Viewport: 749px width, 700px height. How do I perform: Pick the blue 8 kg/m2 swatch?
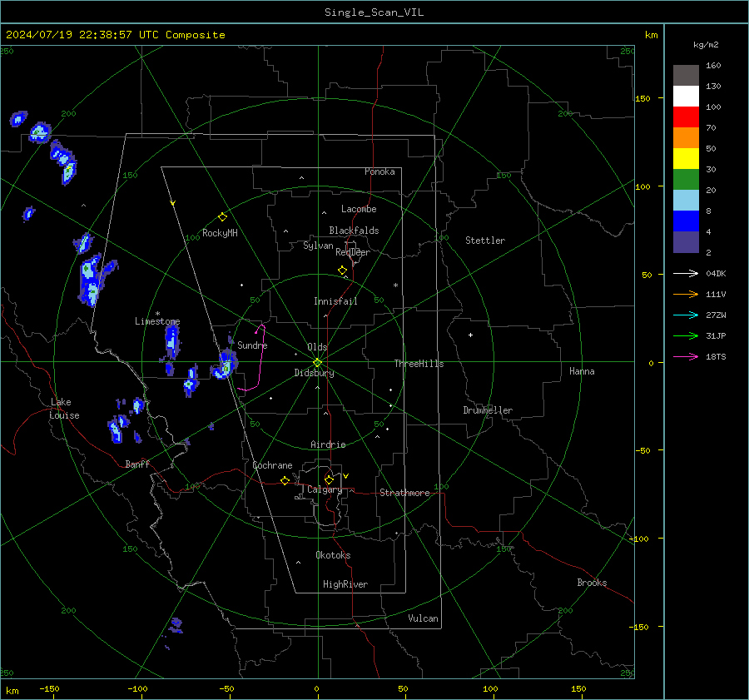686,221
